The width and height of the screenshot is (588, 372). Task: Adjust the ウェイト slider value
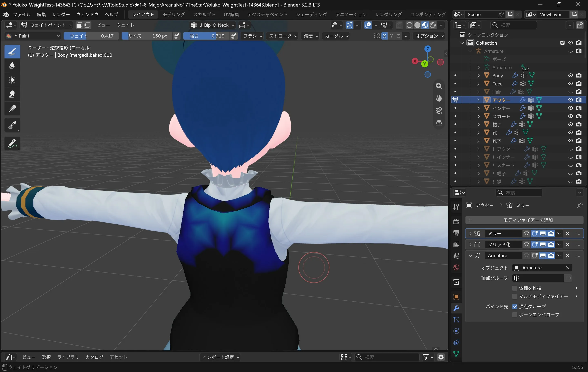tap(91, 36)
